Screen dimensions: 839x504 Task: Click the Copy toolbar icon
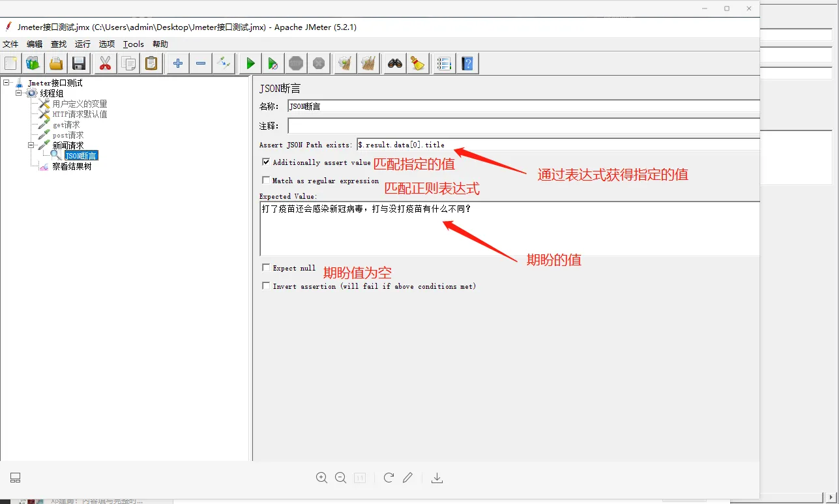(128, 63)
